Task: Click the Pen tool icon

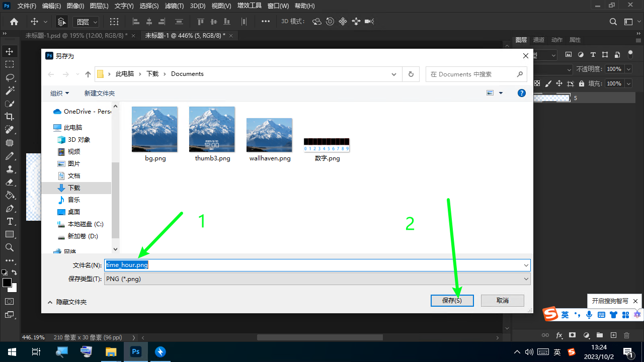Action: click(10, 208)
